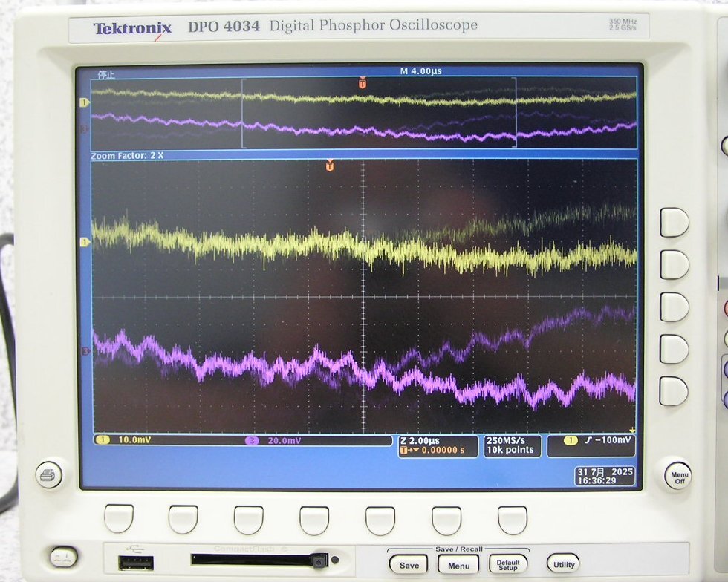Click the 10k points record length readout
The image size is (728, 582).
click(x=510, y=450)
